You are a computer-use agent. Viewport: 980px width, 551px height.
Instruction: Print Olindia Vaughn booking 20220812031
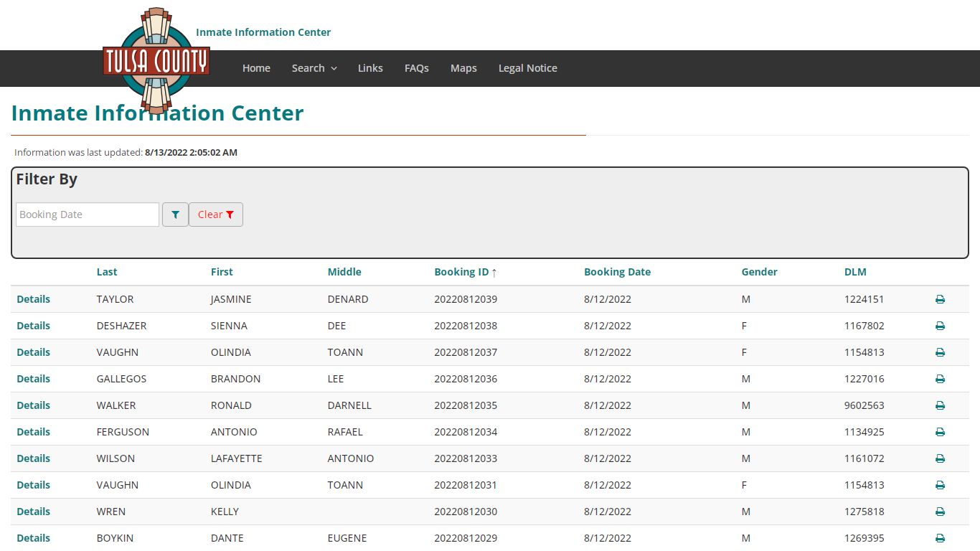click(940, 485)
